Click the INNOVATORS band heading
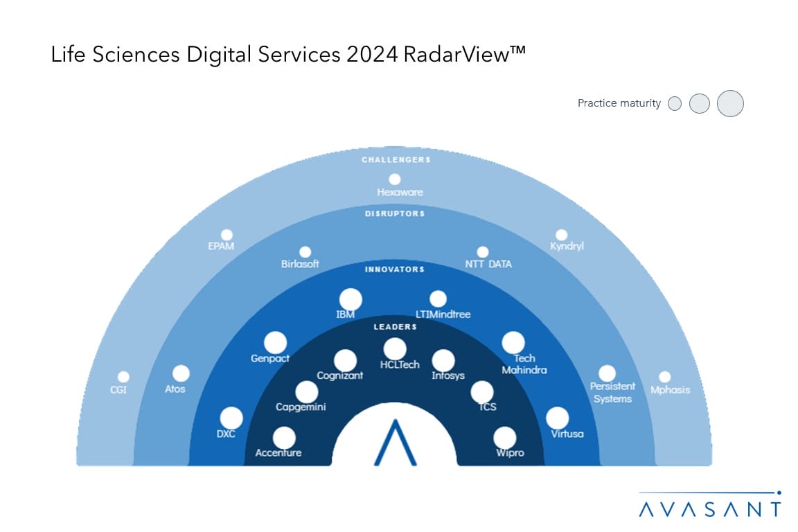This screenshot has height=532, width=798. (395, 269)
